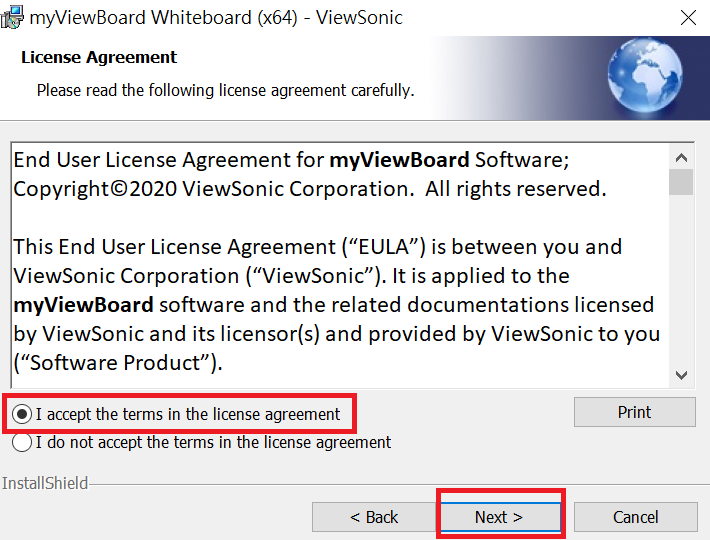The width and height of the screenshot is (710, 540).
Task: Click the 'Please read the following license agreement' text
Action: [x=225, y=90]
